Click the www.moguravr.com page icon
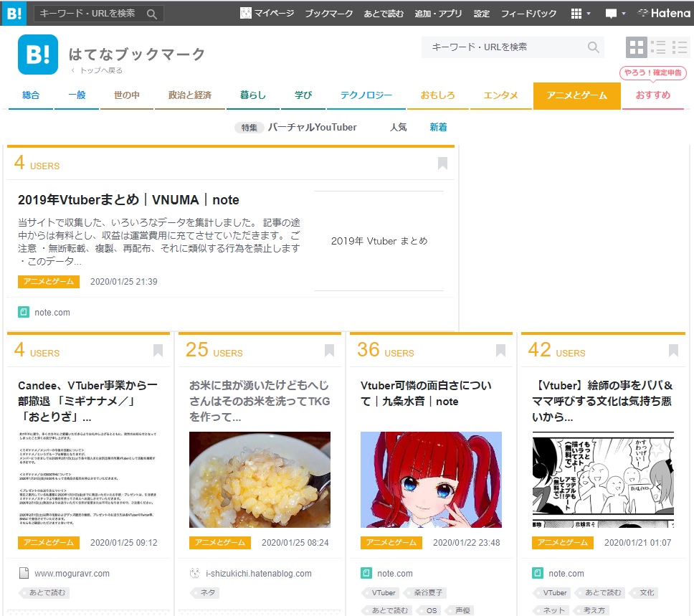The height and width of the screenshot is (616, 694). pos(24,573)
